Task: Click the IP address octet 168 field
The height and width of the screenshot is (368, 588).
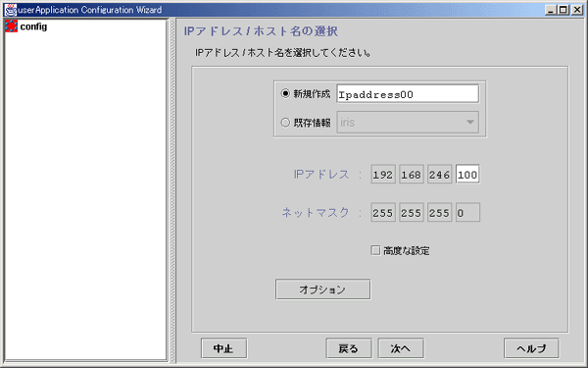Action: click(x=412, y=175)
